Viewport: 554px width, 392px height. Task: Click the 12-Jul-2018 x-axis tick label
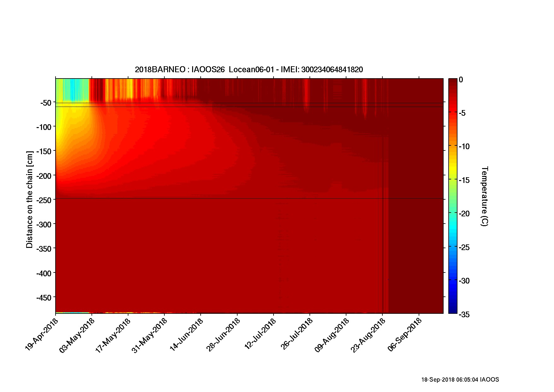(x=260, y=334)
